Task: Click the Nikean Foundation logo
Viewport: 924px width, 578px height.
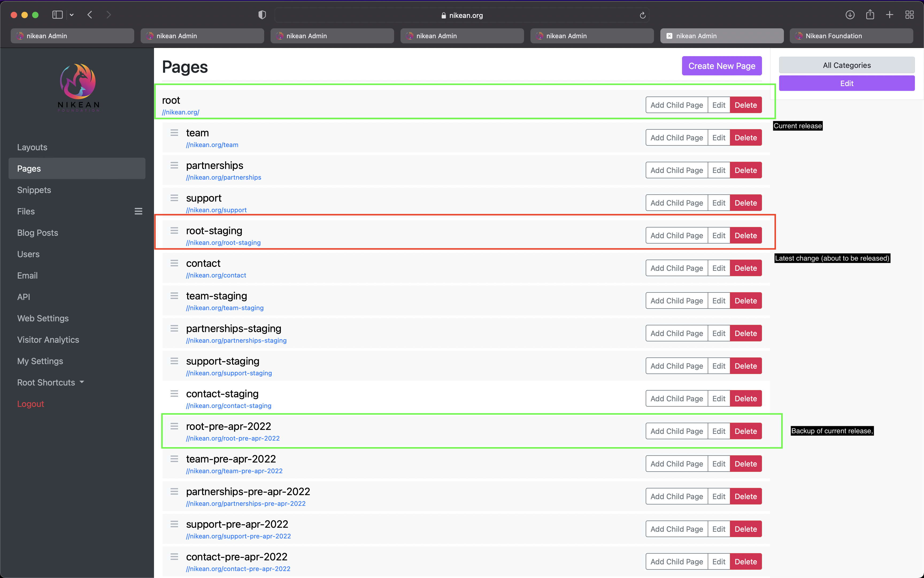Action: pos(78,87)
